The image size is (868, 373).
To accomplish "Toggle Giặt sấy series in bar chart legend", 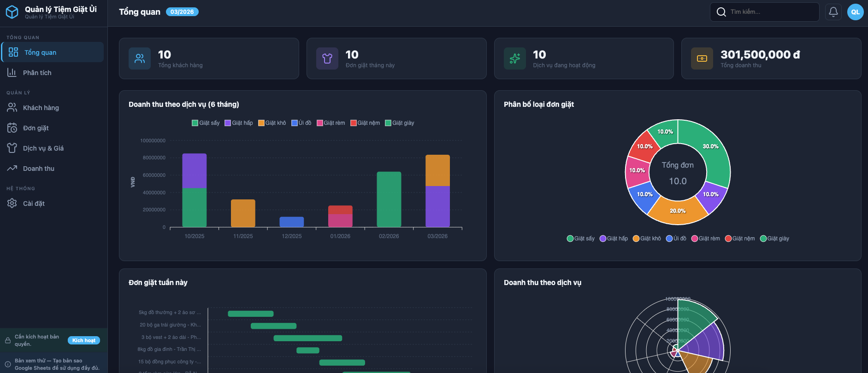I will [206, 123].
